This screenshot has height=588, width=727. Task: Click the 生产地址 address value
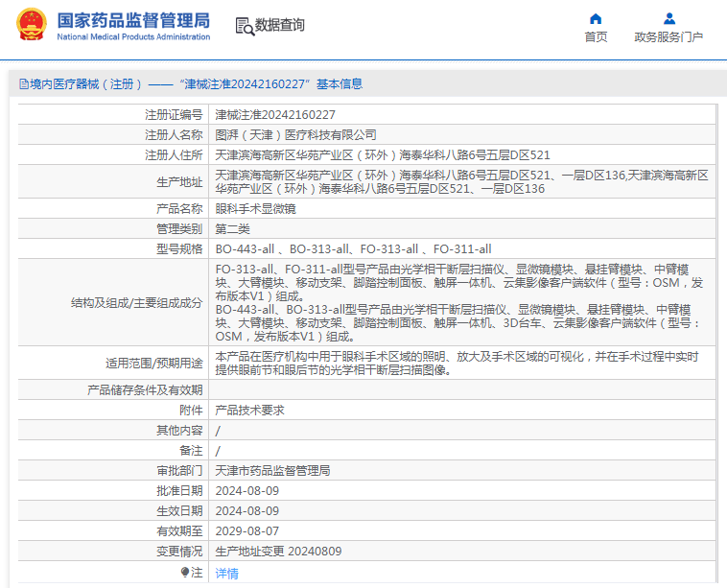click(x=461, y=182)
